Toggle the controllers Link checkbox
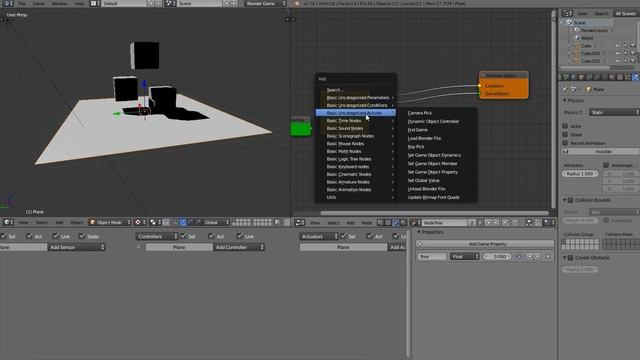This screenshot has height=360, width=640. [x=240, y=236]
